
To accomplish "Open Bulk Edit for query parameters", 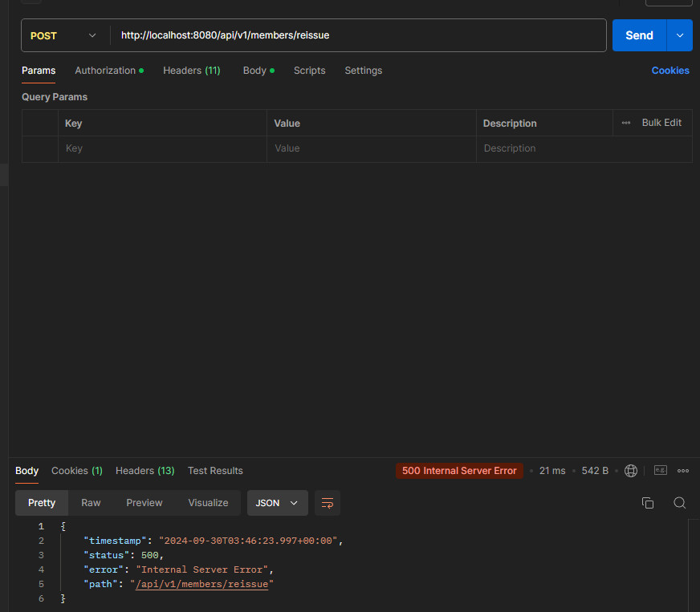I will (661, 122).
